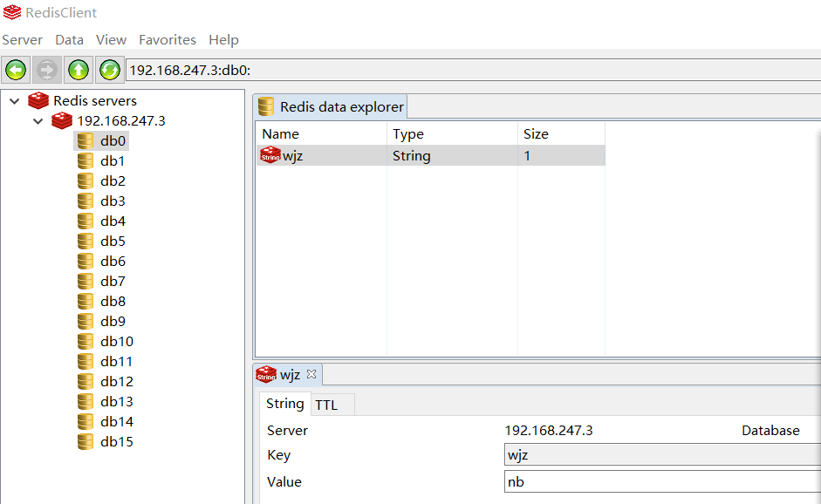Click the green back navigation arrow
Screen dimensions: 821x504
[16, 70]
